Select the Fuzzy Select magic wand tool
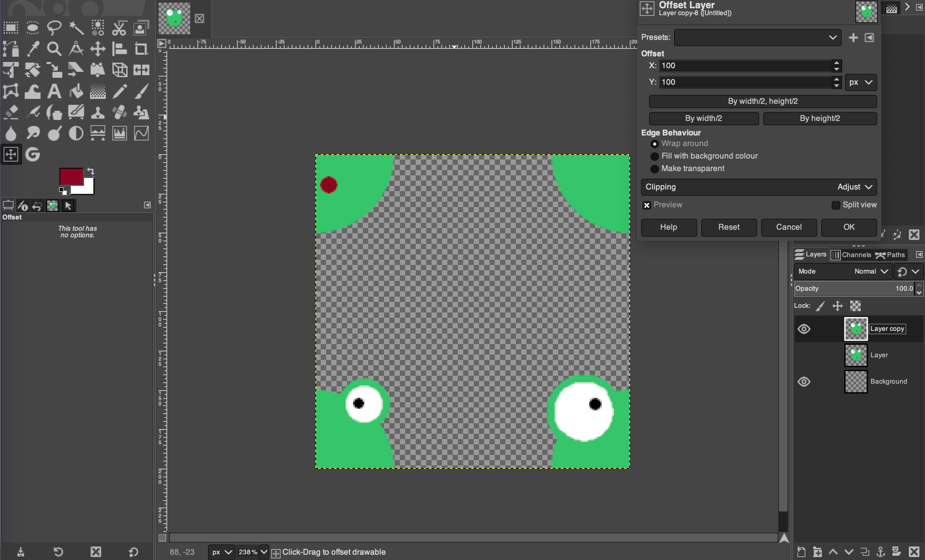This screenshot has width=925, height=560. click(76, 28)
